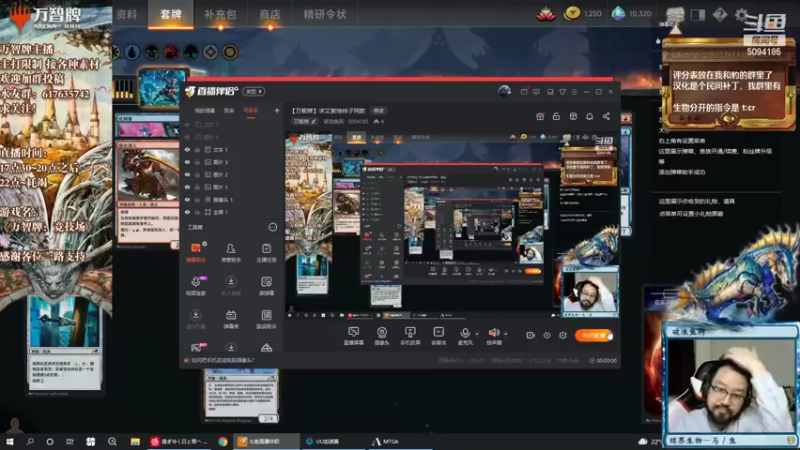Image resolution: width=800 pixels, height=450 pixels.
Task: Select the 摄像头 1 layer row
Action: pyautogui.click(x=232, y=199)
